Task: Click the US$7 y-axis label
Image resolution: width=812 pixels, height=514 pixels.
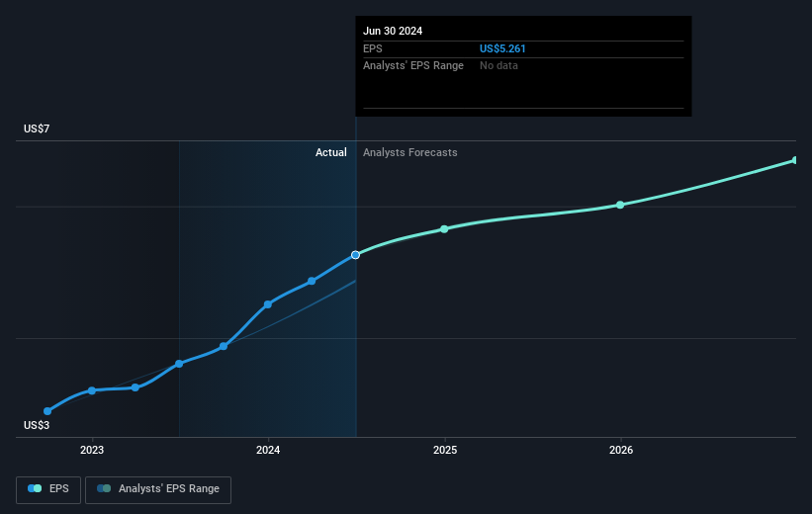Action: click(37, 128)
